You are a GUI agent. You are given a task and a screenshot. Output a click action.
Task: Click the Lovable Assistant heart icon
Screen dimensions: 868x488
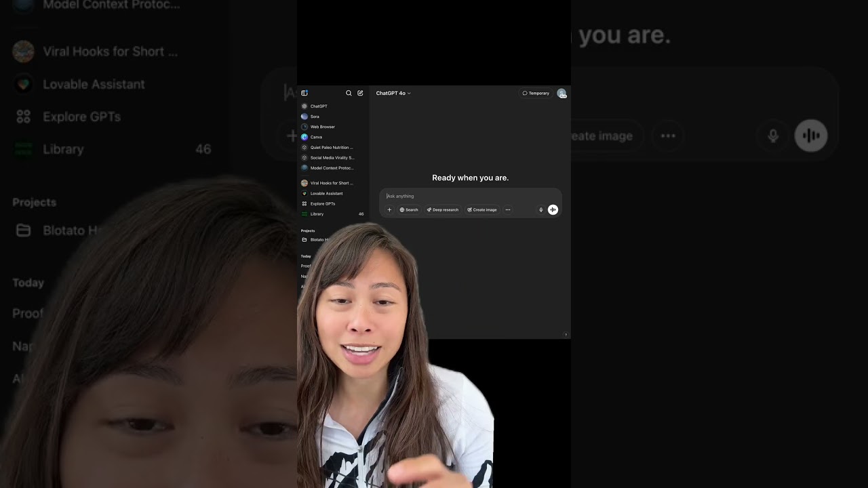304,193
